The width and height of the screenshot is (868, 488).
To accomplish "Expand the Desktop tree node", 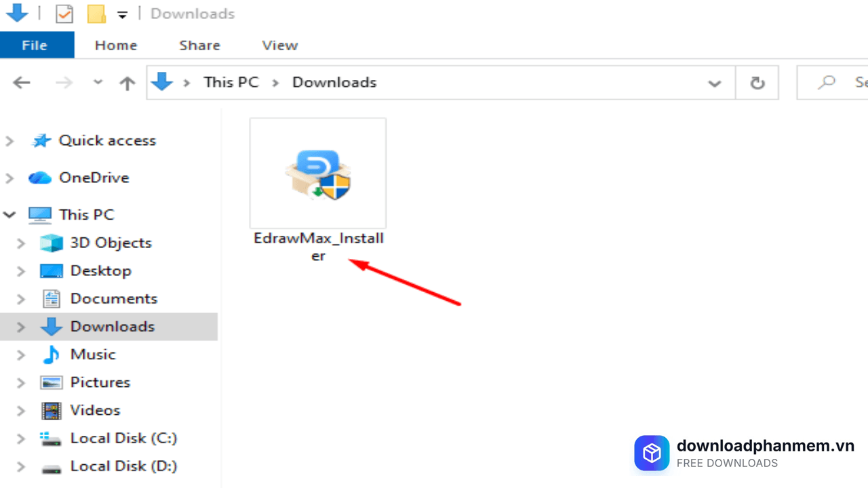I will coord(21,271).
